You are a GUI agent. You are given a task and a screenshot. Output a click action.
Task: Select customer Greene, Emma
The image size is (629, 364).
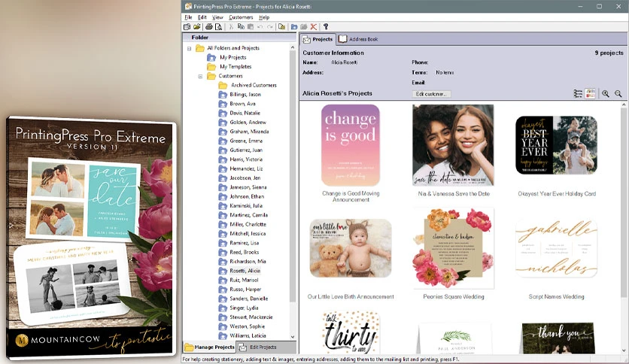246,141
